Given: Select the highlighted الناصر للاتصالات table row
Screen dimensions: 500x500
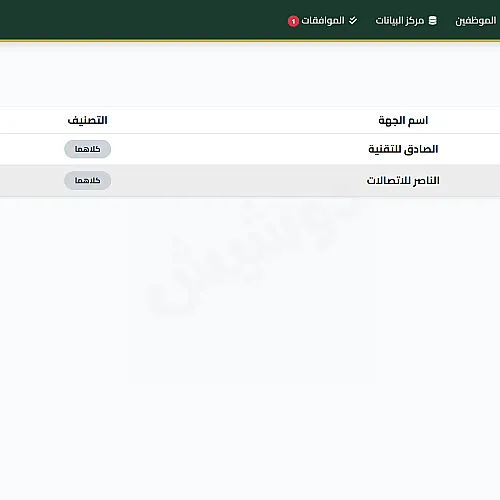Looking at the screenshot, I should pyautogui.click(x=250, y=181).
